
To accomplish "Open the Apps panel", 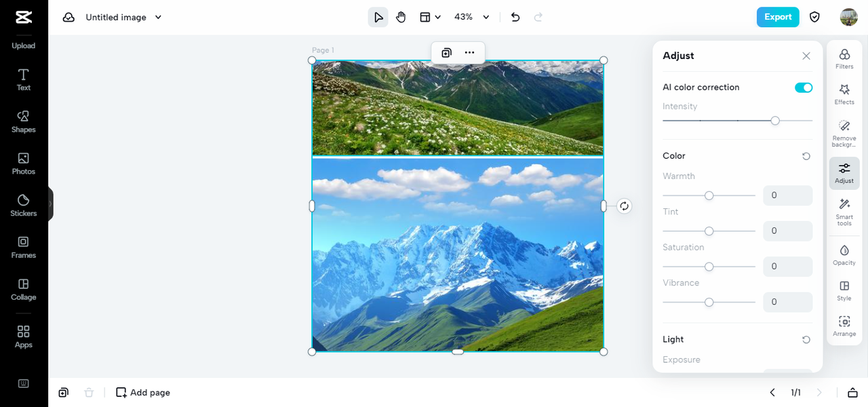I will [x=24, y=336].
